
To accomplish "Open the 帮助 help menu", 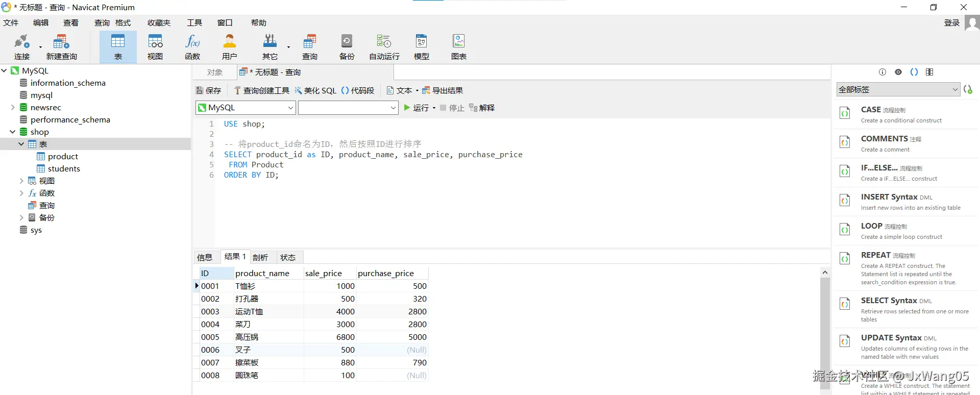I will (259, 23).
